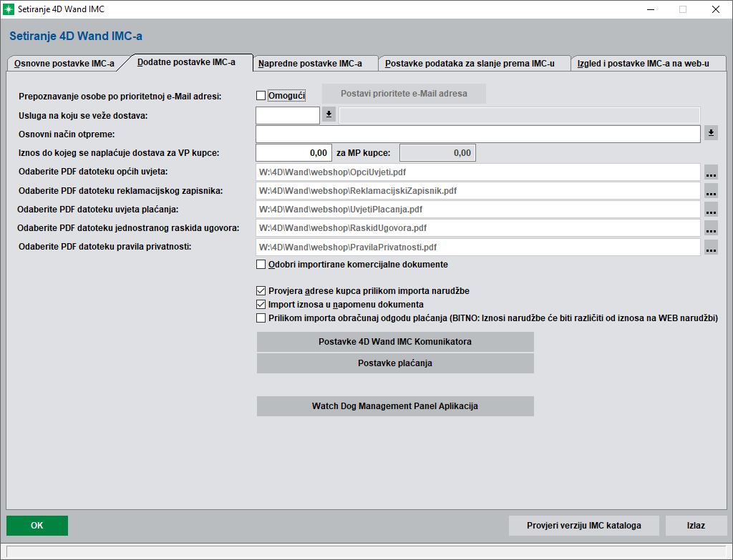
Task: Click Postavke 4D Wand IMC Komunikatora button
Action: coord(395,342)
